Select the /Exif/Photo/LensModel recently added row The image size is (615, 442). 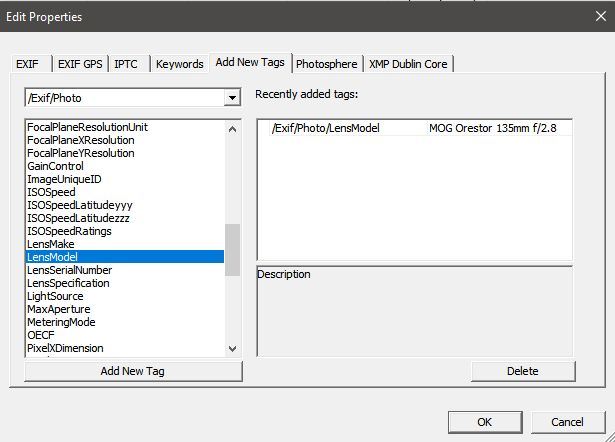click(339, 128)
